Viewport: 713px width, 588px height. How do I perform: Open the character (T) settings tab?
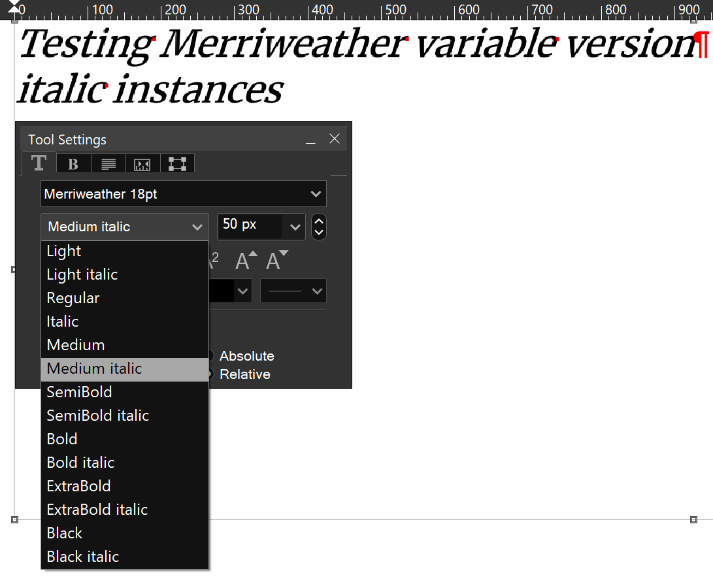[39, 163]
